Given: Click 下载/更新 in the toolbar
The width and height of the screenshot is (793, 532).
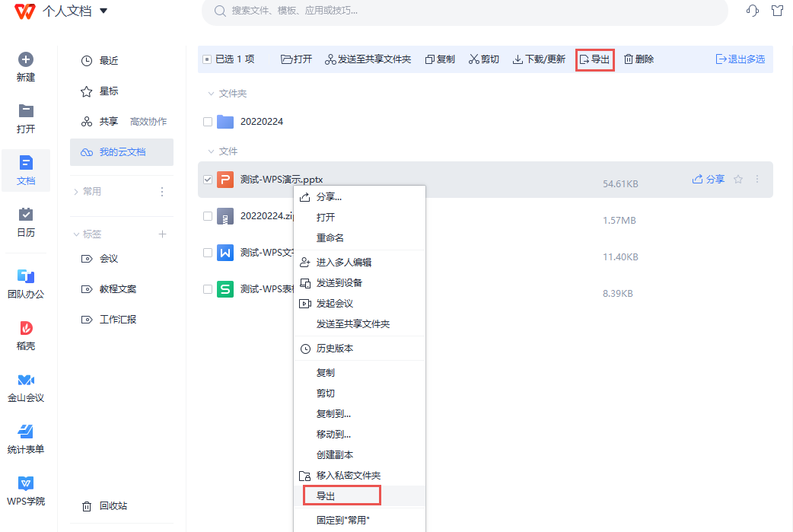Looking at the screenshot, I should pyautogui.click(x=539, y=59).
